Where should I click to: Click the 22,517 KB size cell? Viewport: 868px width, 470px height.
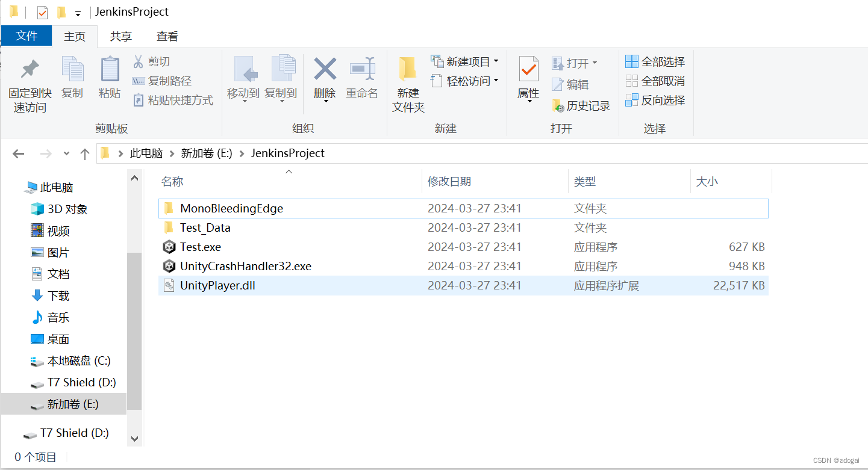[738, 285]
